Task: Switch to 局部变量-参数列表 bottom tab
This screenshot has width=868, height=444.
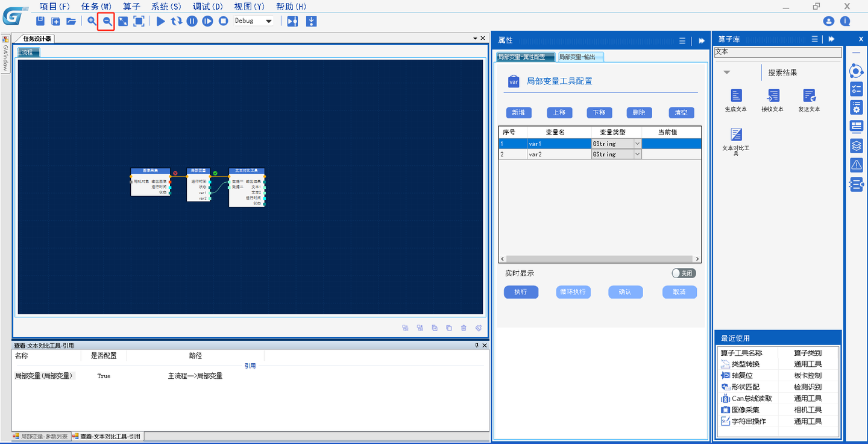Action: point(41,436)
